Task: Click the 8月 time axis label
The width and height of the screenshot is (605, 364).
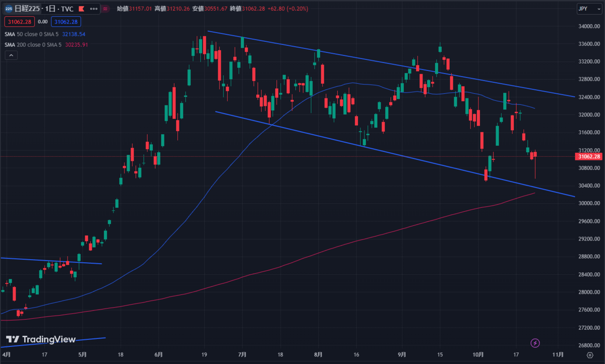Action: pyautogui.click(x=318, y=355)
